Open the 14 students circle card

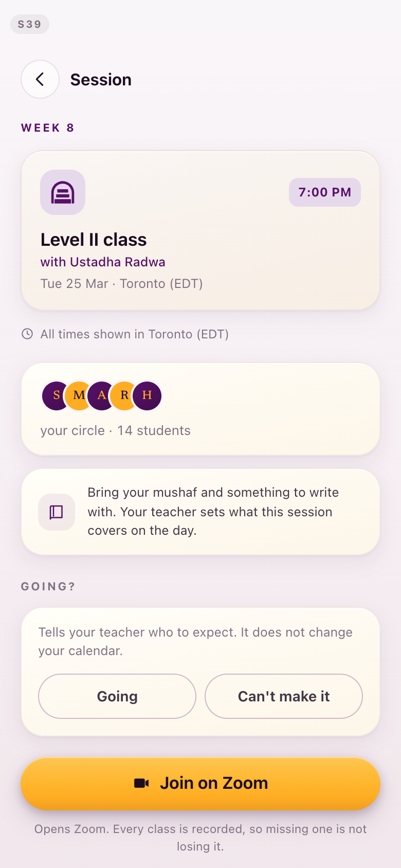[200, 409]
